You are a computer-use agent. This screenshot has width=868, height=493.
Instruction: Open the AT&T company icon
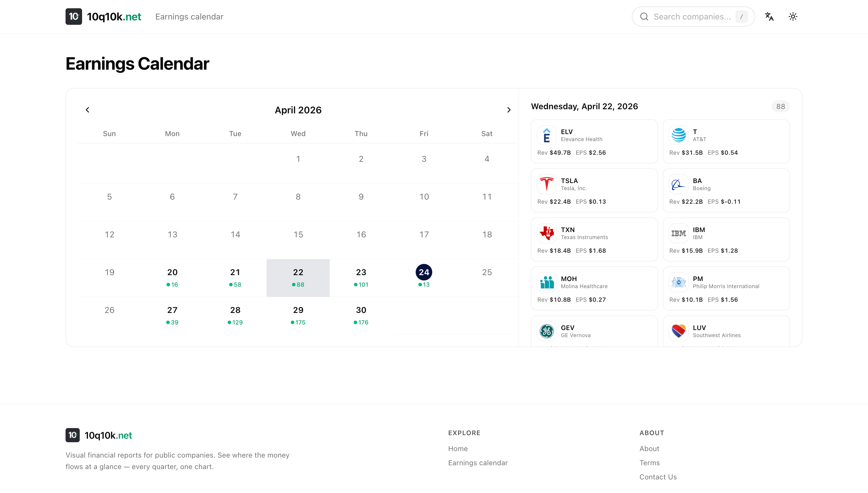[x=678, y=135]
